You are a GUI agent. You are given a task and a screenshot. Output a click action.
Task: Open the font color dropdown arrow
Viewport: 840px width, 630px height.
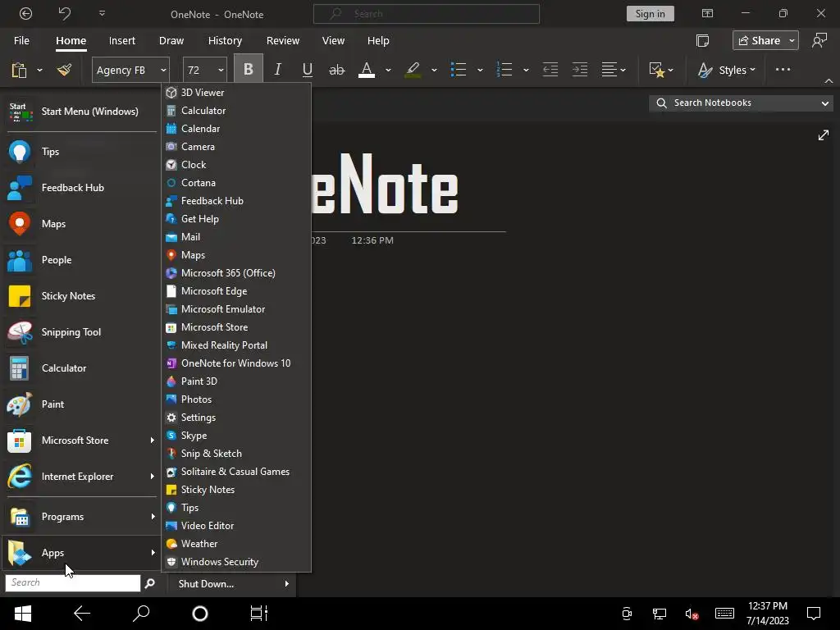click(388, 70)
